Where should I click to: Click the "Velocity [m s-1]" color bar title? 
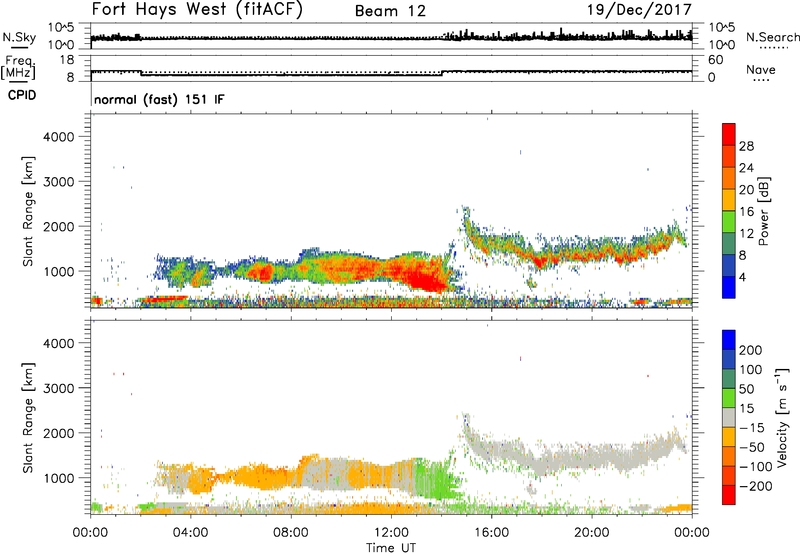(782, 417)
